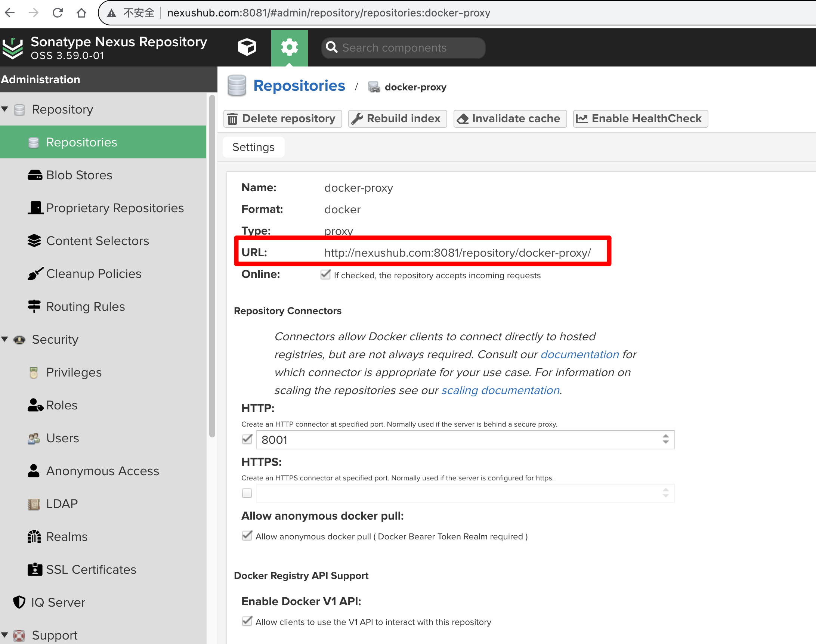The height and width of the screenshot is (644, 816).
Task: Collapse the Security tree section
Action: click(x=5, y=339)
